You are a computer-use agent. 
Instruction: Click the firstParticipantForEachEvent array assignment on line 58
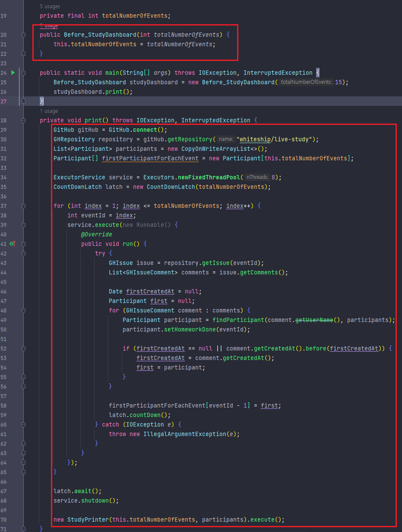click(x=195, y=405)
